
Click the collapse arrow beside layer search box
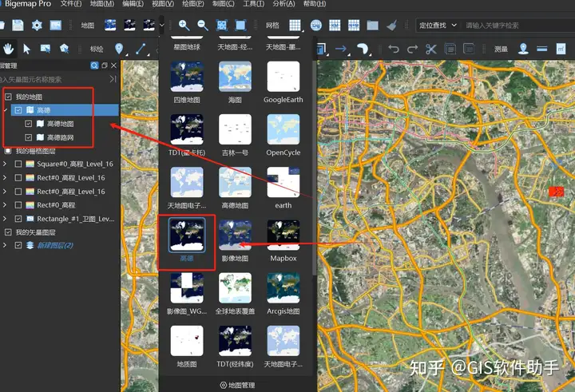click(113, 79)
